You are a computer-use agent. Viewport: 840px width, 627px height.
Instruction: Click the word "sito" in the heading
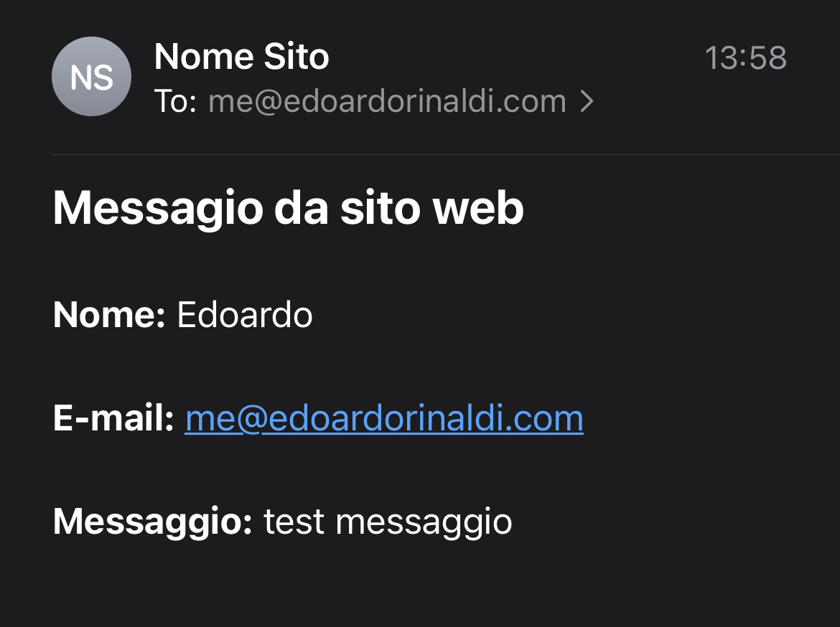coord(379,208)
